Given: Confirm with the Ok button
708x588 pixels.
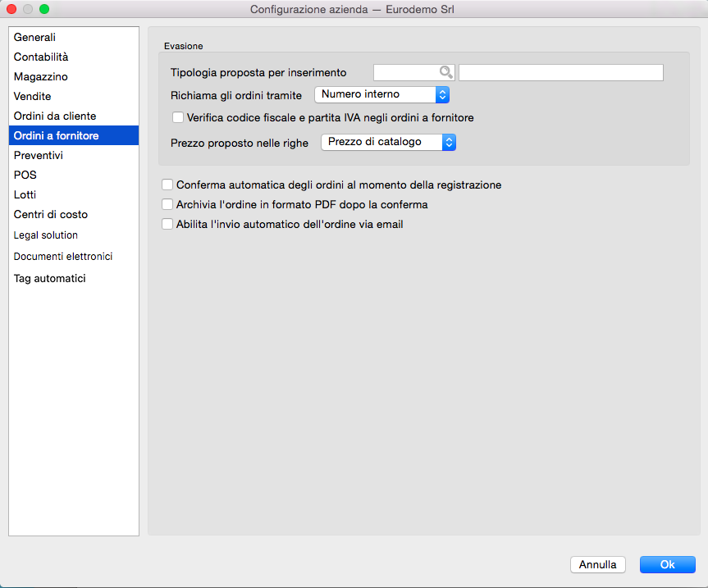Looking at the screenshot, I should coord(667,564).
